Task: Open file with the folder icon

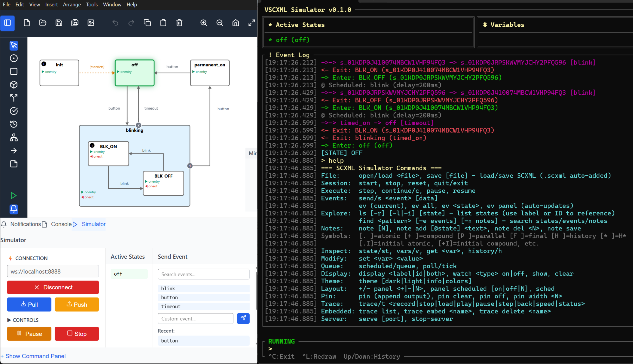Action: click(43, 23)
